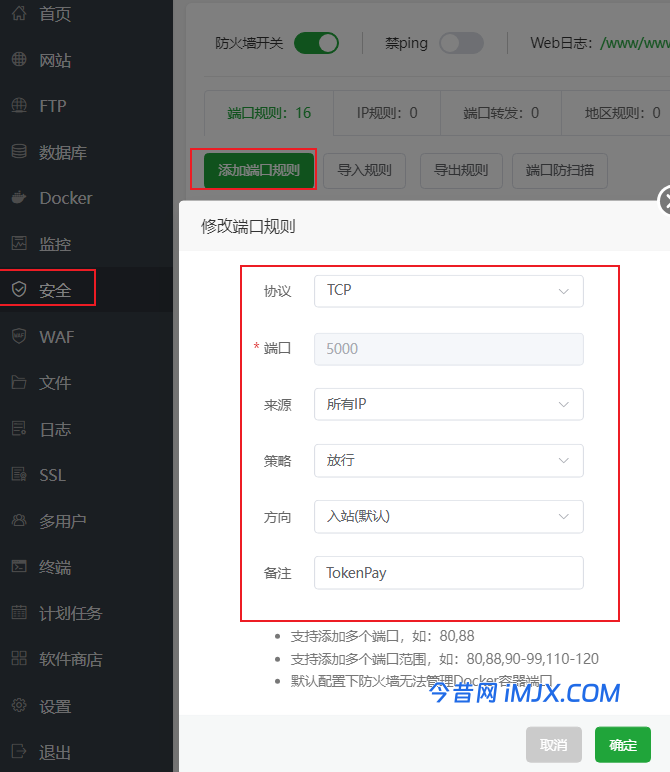The height and width of the screenshot is (772, 670).
Task: Click the 方向 field label
Action: 278,517
